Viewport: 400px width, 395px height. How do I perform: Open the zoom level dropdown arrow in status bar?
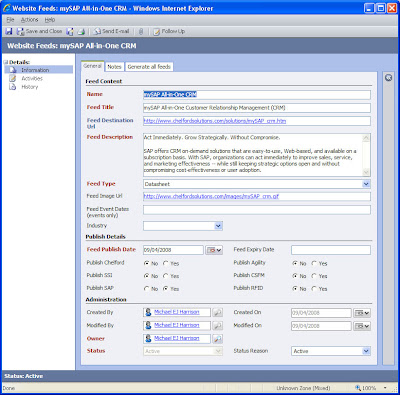[386, 388]
